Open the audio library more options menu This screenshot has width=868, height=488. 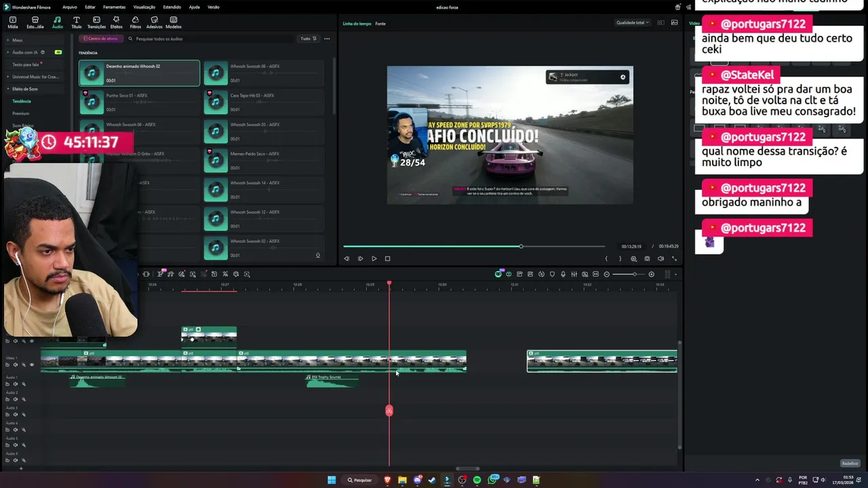click(x=327, y=39)
